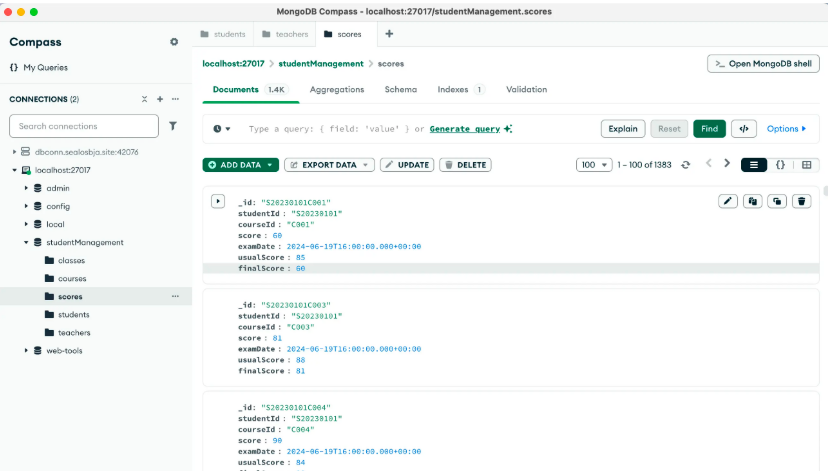Expand query Options
The width and height of the screenshot is (828, 471).
point(786,129)
